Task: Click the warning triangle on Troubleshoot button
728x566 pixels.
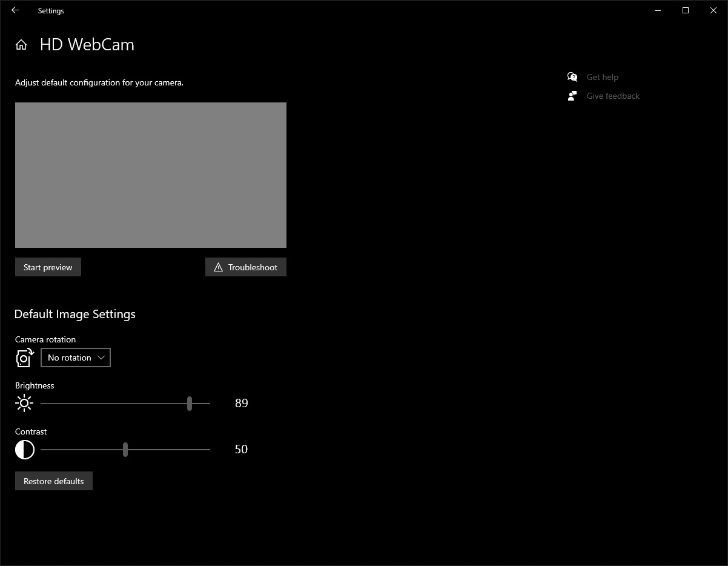Action: [x=218, y=267]
